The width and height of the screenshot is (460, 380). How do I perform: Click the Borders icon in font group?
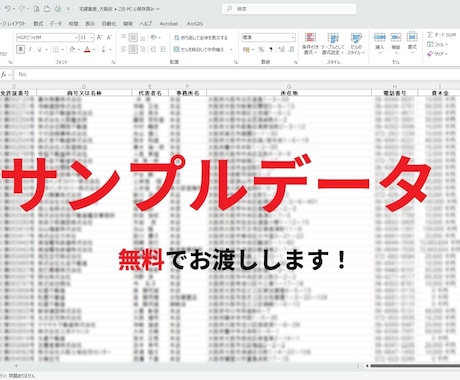click(56, 49)
